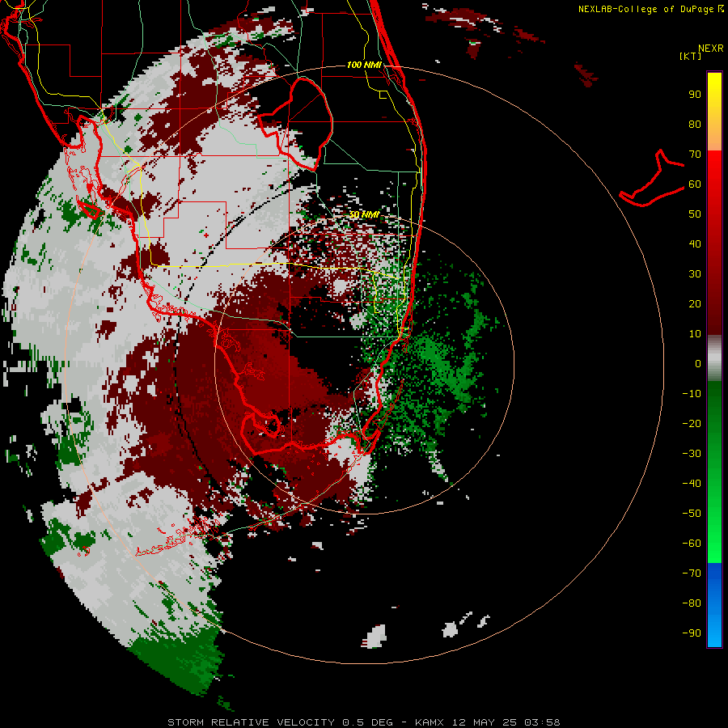Click the 10 value on velocity scale
The height and width of the screenshot is (728, 728).
click(x=695, y=334)
